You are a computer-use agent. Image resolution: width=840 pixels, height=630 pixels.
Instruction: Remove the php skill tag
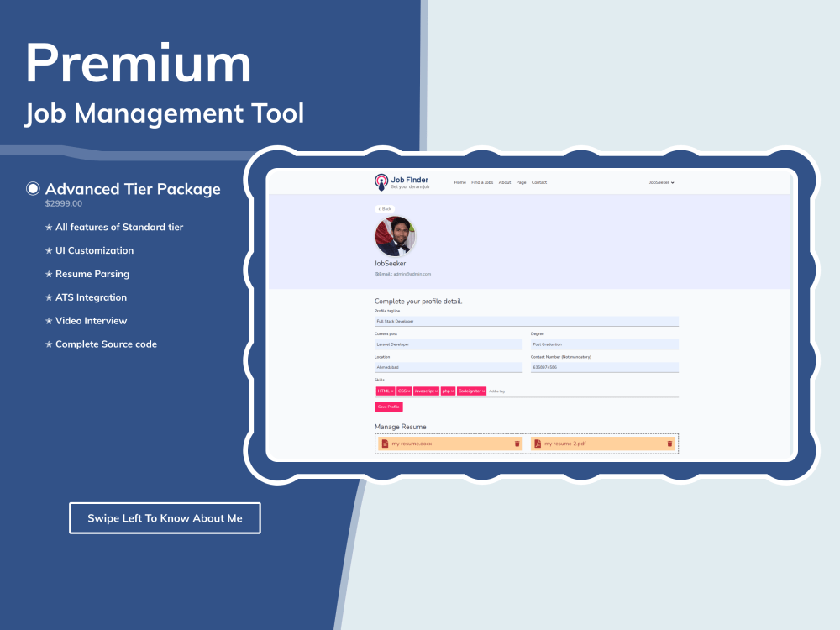pos(452,391)
